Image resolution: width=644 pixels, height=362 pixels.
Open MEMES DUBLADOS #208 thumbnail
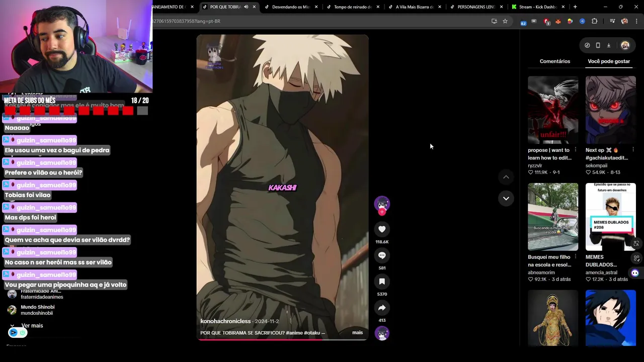click(610, 217)
